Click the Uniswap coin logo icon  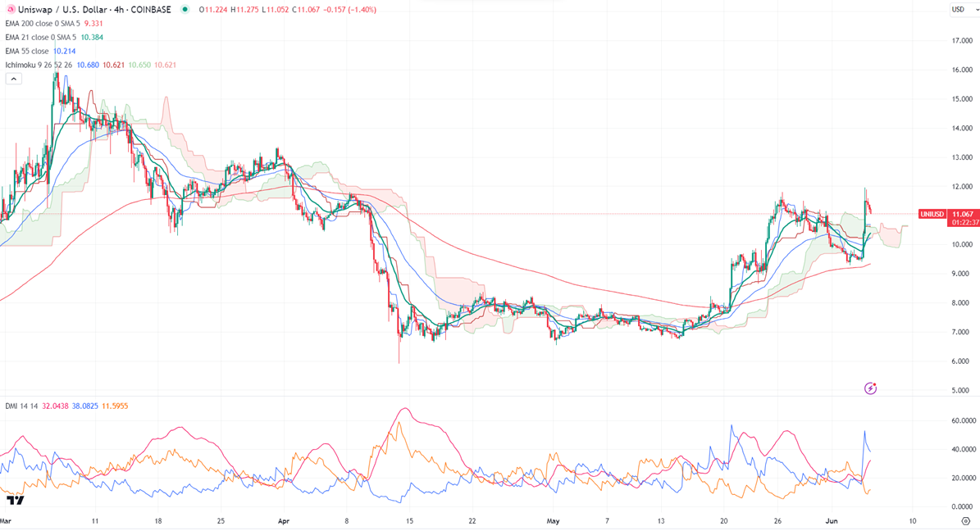(x=11, y=9)
